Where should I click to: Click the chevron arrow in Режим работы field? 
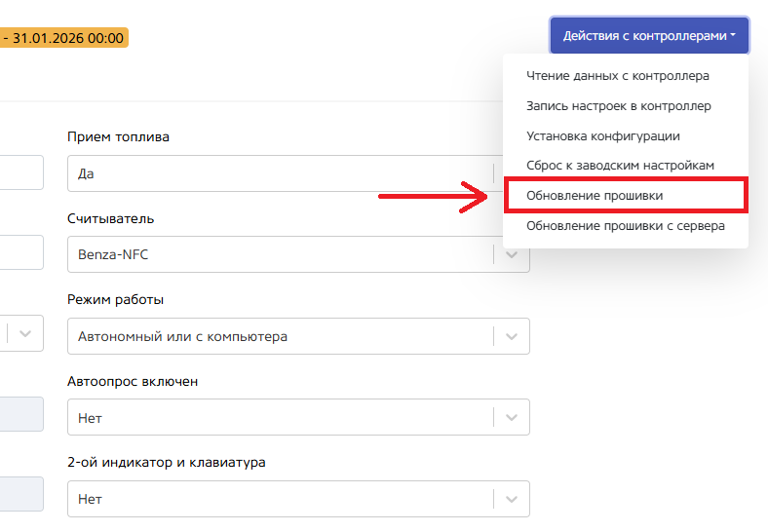click(x=512, y=336)
